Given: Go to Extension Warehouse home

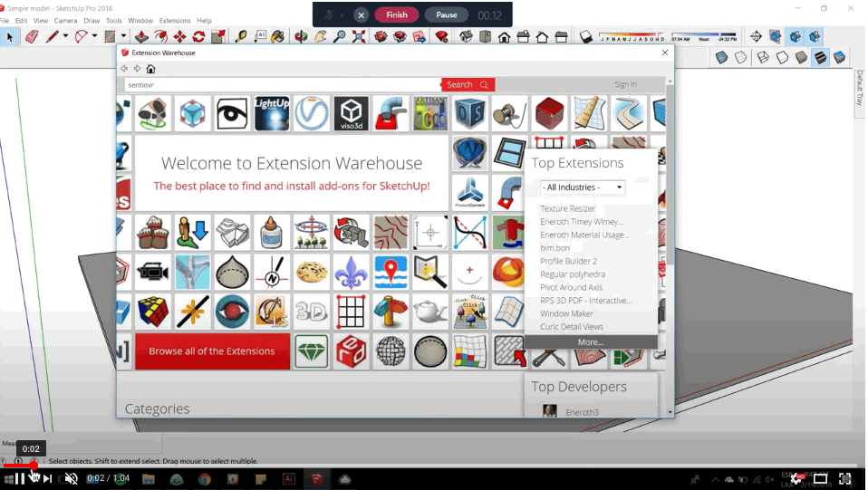Looking at the screenshot, I should point(150,69).
